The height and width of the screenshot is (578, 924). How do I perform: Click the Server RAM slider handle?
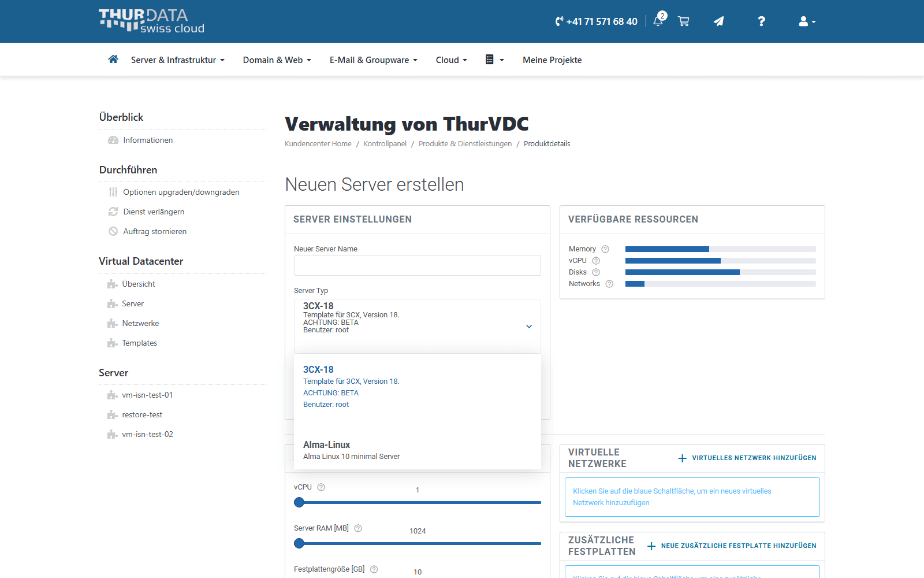tap(299, 543)
